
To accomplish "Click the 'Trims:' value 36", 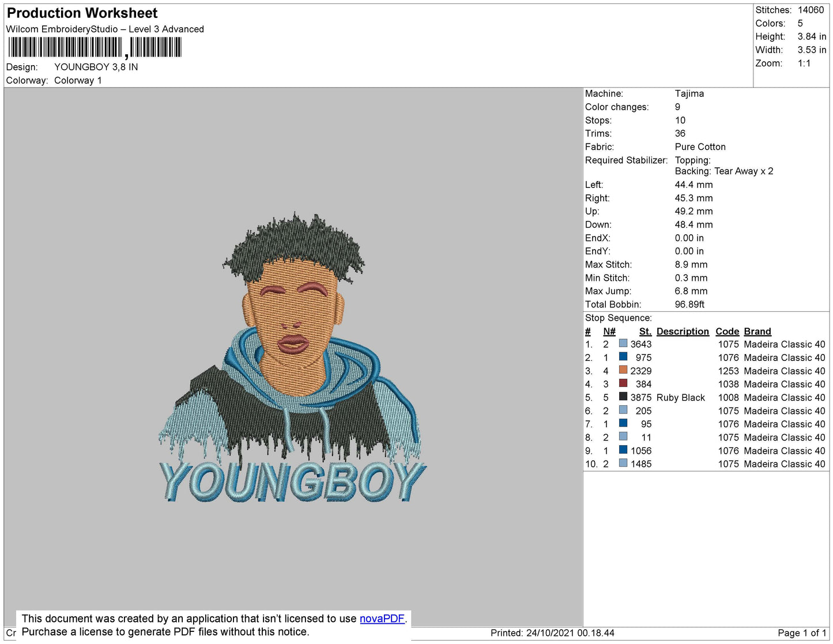I will click(680, 133).
